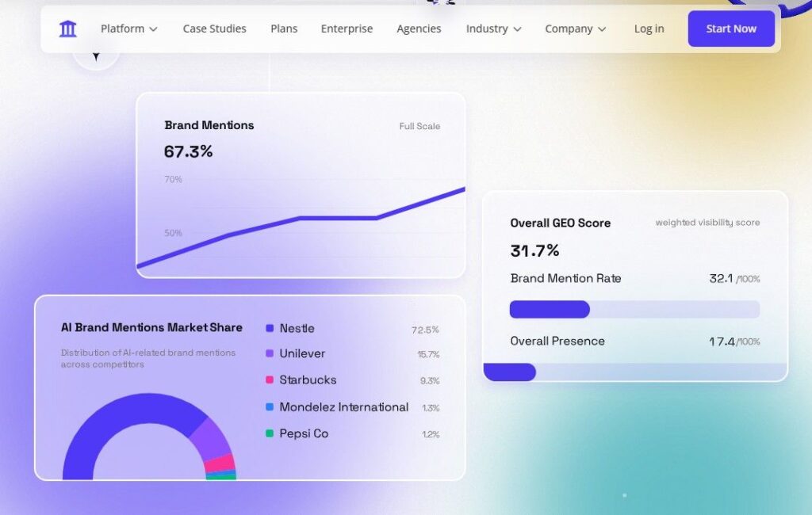
Task: Go to the Plans menu item
Action: 284,29
